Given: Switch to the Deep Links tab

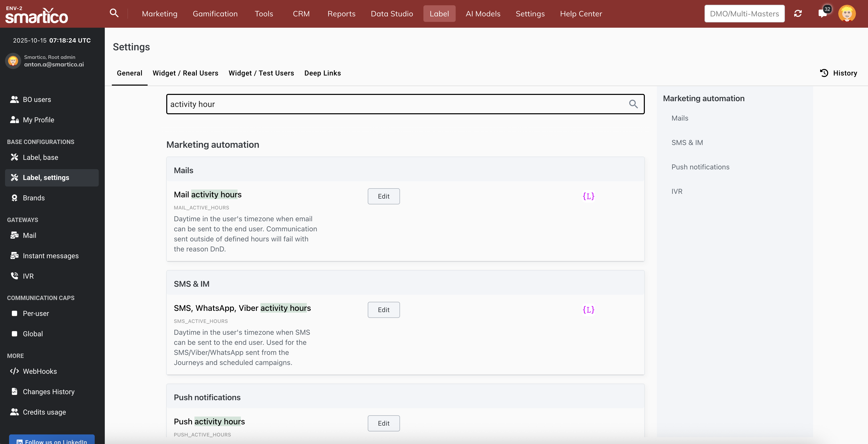Looking at the screenshot, I should 322,73.
